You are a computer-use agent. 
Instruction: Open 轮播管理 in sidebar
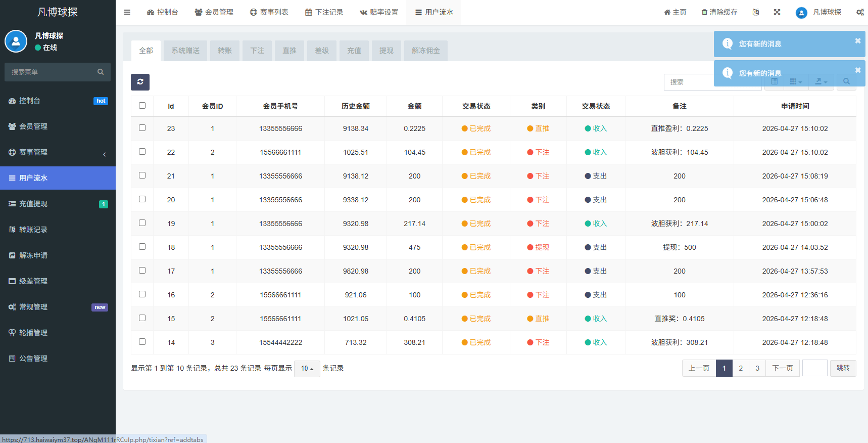coord(58,333)
